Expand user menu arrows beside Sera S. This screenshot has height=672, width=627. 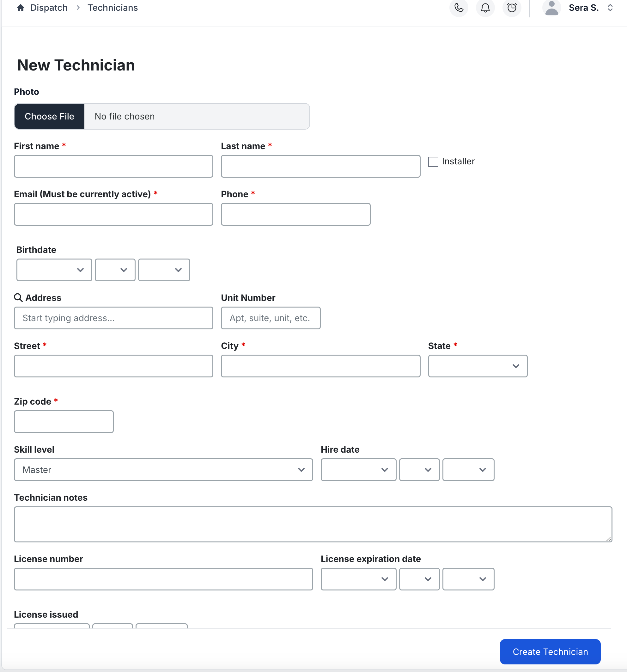coord(610,8)
